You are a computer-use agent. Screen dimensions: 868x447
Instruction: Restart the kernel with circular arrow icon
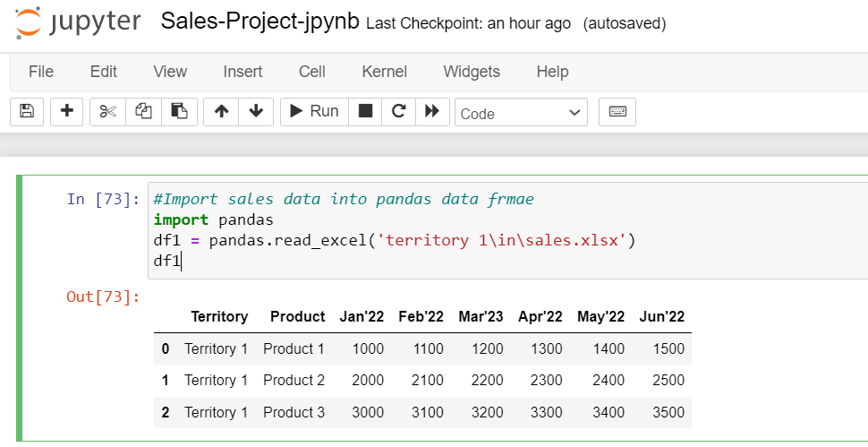click(399, 112)
